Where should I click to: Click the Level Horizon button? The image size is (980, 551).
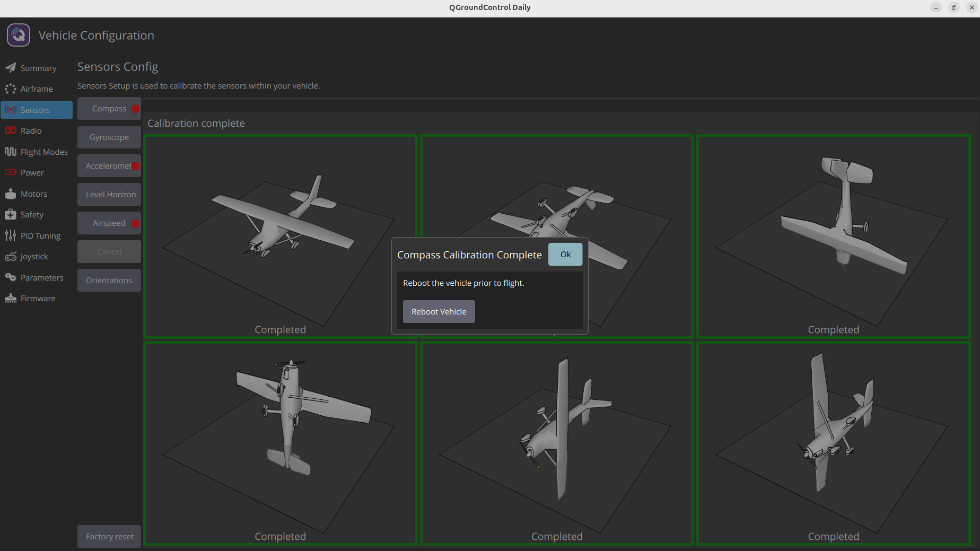click(109, 195)
